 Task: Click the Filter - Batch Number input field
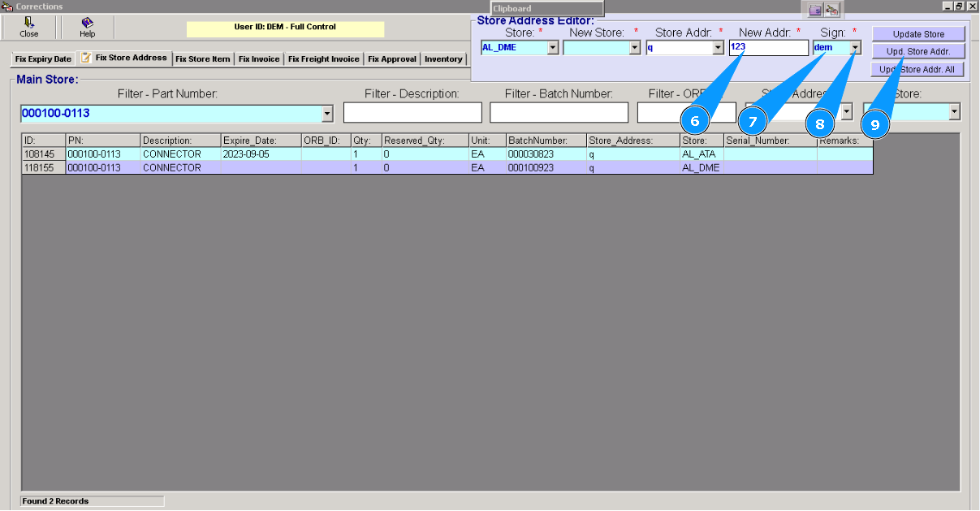[x=559, y=112]
